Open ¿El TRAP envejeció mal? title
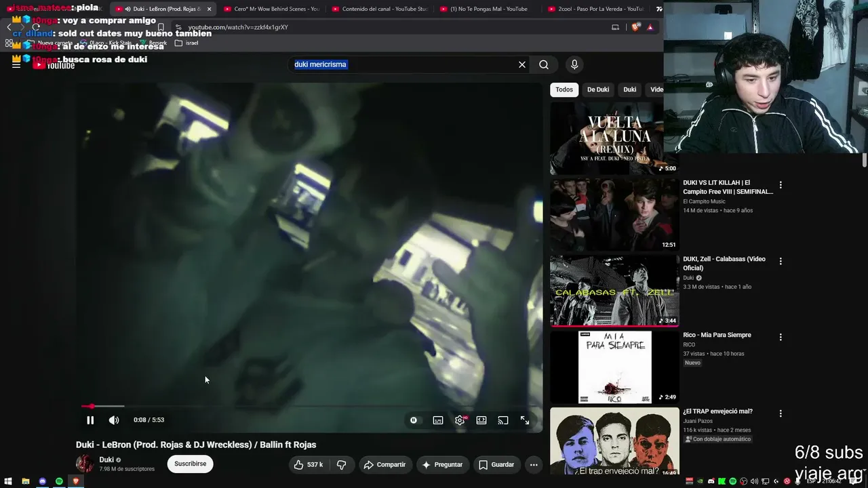Viewport: 868px width, 488px height. [x=717, y=411]
